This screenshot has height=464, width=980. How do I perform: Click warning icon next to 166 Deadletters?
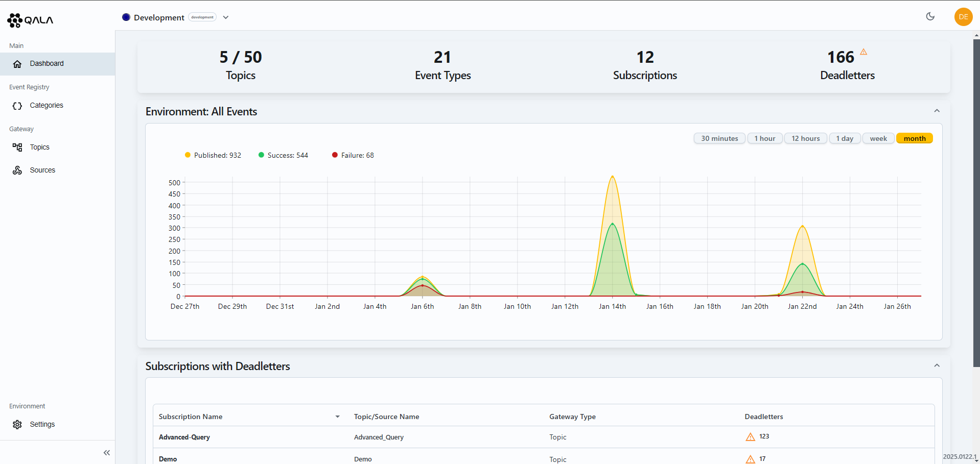(x=864, y=52)
